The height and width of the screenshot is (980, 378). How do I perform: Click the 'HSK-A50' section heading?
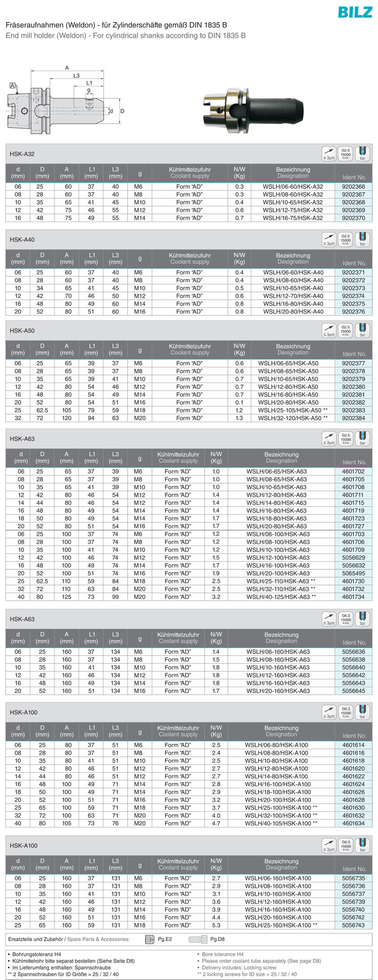22,331
